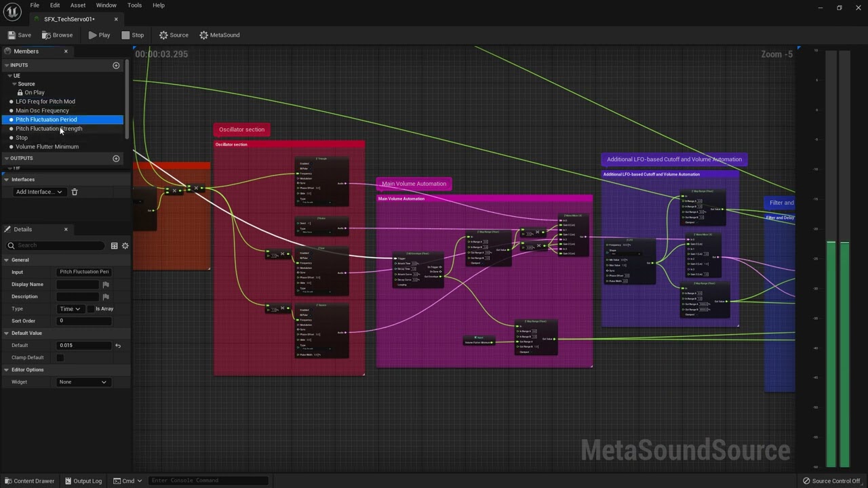The height and width of the screenshot is (488, 868).
Task: Click the Details search field
Action: pyautogui.click(x=56, y=245)
